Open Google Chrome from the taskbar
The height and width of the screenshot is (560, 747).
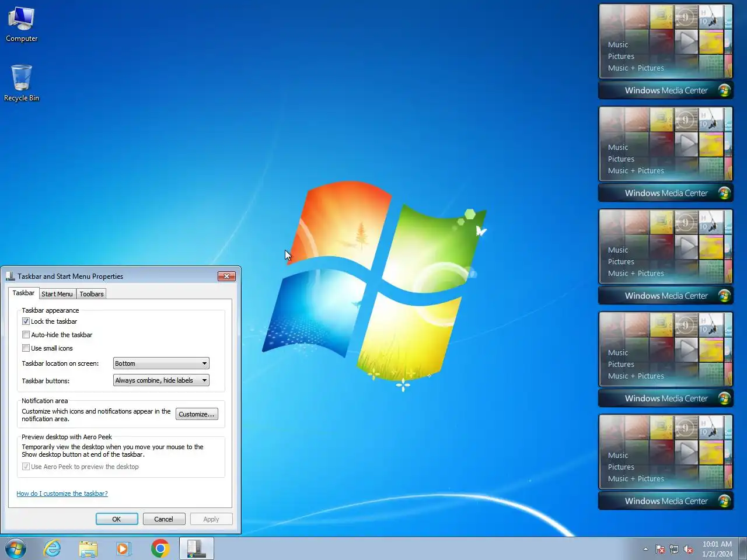pos(160,549)
